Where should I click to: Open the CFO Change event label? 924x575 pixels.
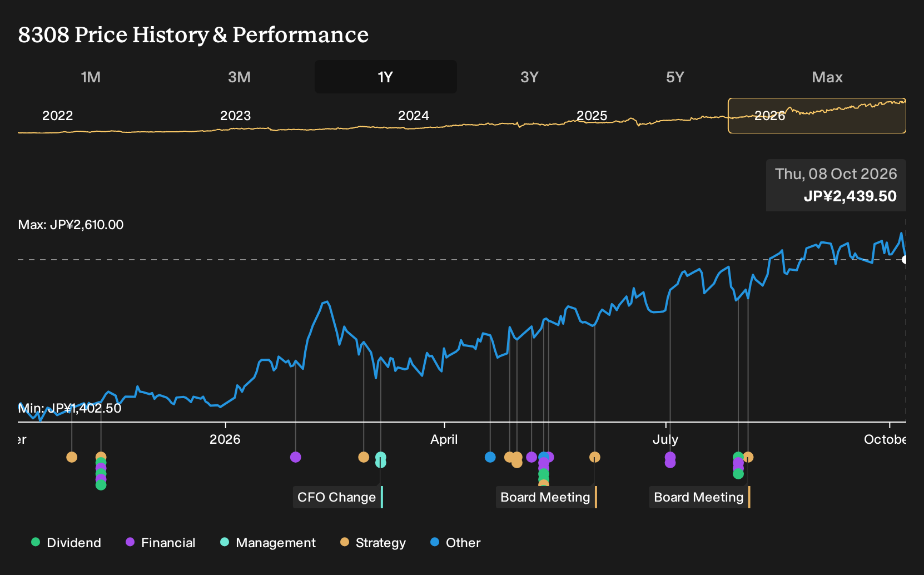(x=338, y=497)
